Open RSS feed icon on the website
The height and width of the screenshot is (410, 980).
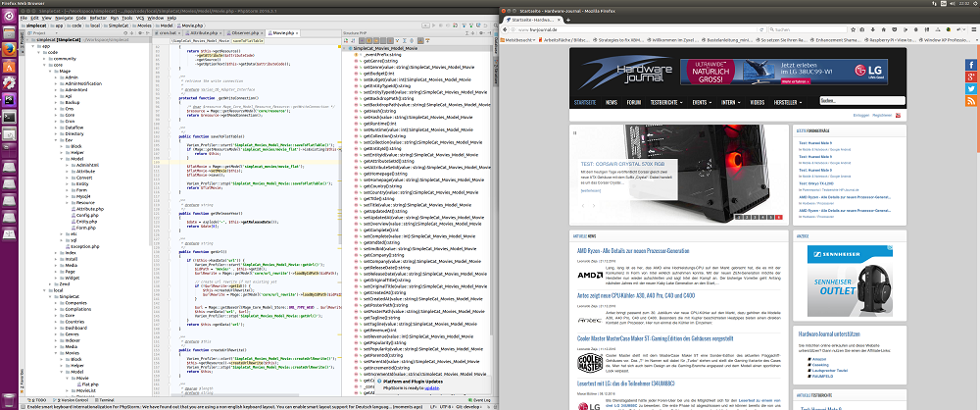click(970, 100)
